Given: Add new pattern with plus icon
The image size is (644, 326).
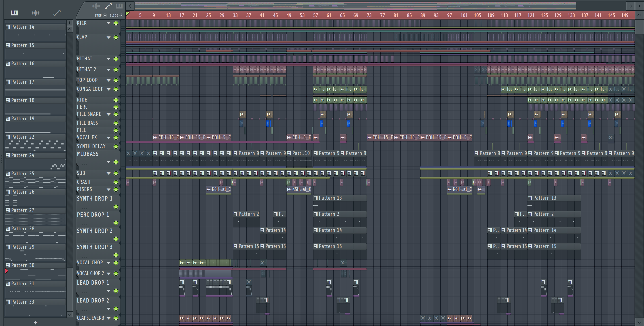Looking at the screenshot, I should pyautogui.click(x=36, y=322).
